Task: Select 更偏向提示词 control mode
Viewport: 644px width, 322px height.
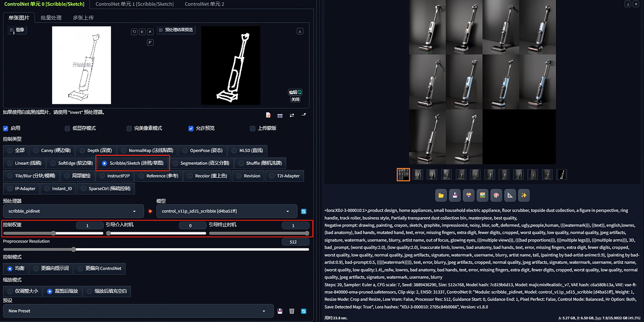Action: 50,268
